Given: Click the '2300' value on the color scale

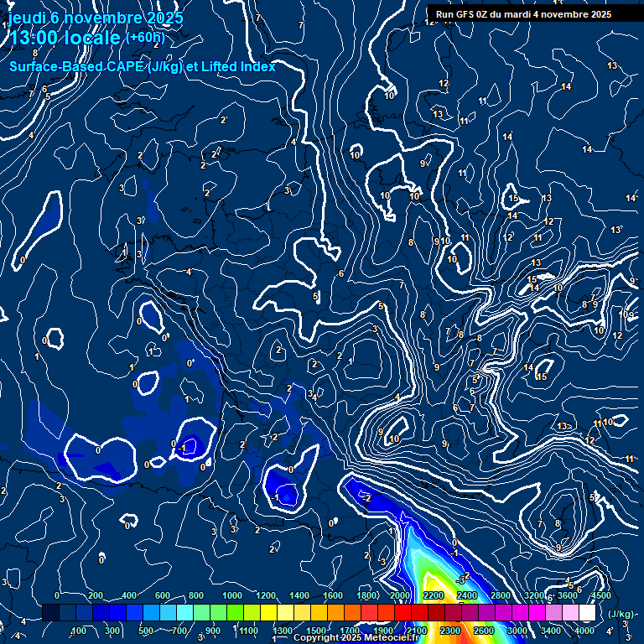Looking at the screenshot, I should point(450,631).
